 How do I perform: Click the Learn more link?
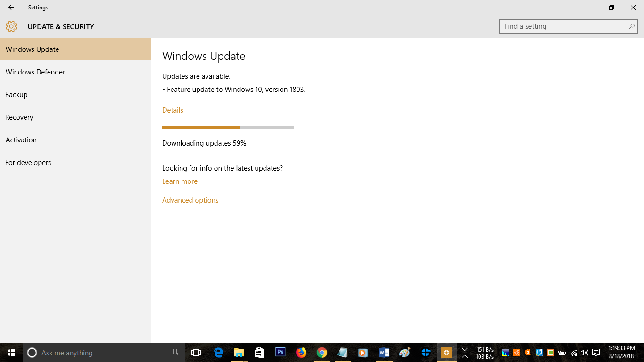pos(180,181)
